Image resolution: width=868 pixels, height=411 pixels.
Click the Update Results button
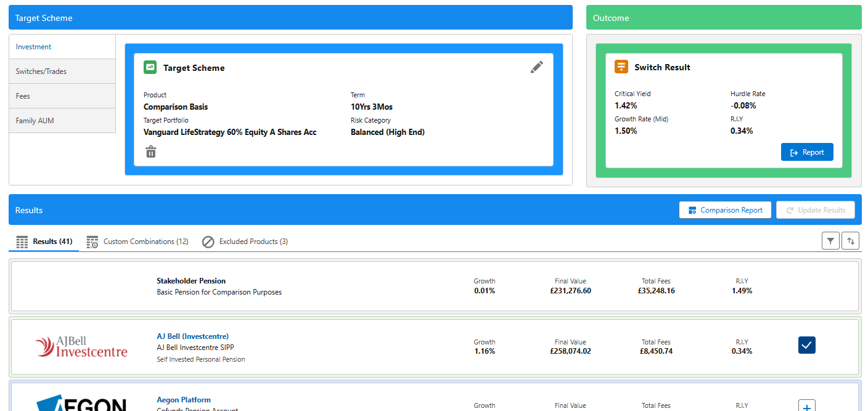pyautogui.click(x=816, y=210)
